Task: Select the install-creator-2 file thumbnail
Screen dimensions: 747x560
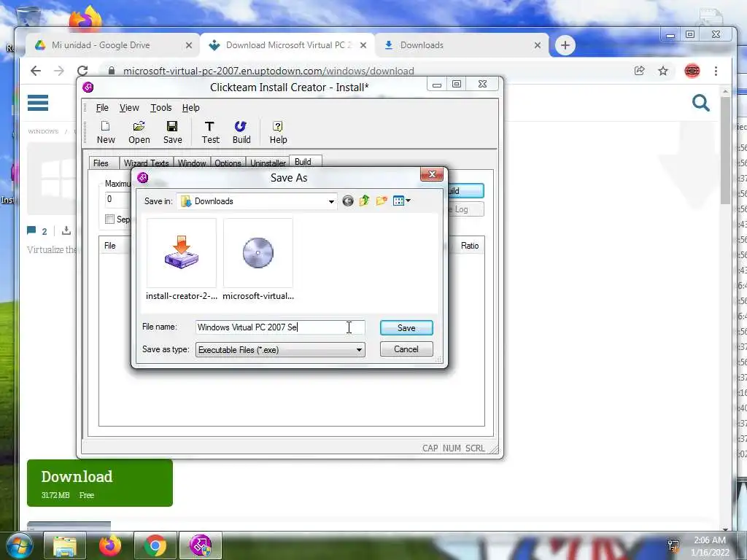Action: click(182, 260)
